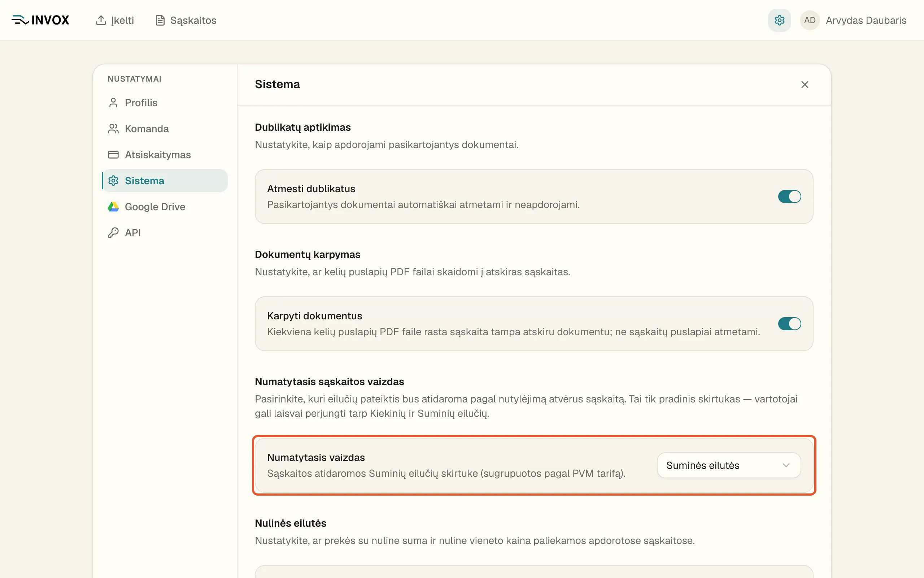The image size is (924, 578).
Task: Open the API settings section
Action: pyautogui.click(x=165, y=233)
